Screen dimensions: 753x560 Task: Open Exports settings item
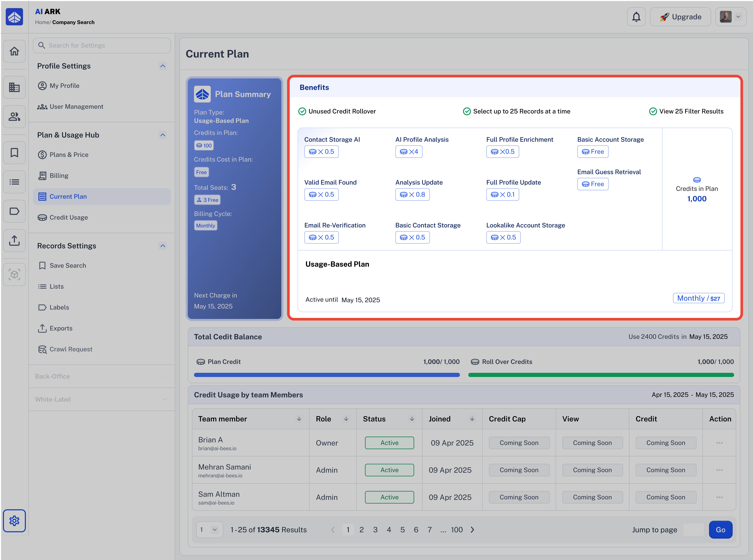click(102, 328)
